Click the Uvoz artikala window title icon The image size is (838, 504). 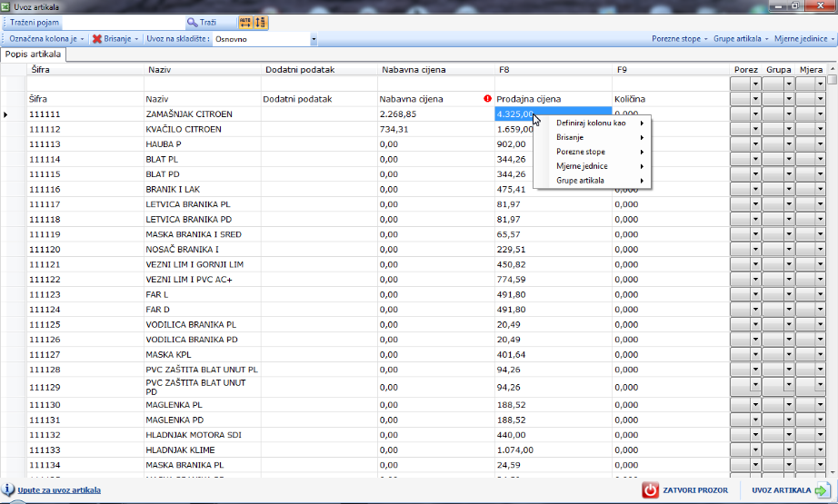pyautogui.click(x=5, y=7)
